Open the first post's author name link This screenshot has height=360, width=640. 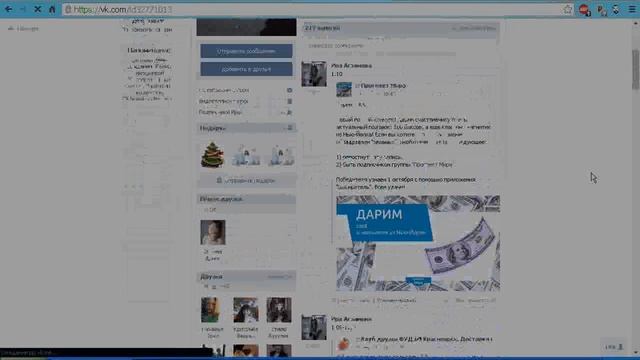pyautogui.click(x=351, y=66)
